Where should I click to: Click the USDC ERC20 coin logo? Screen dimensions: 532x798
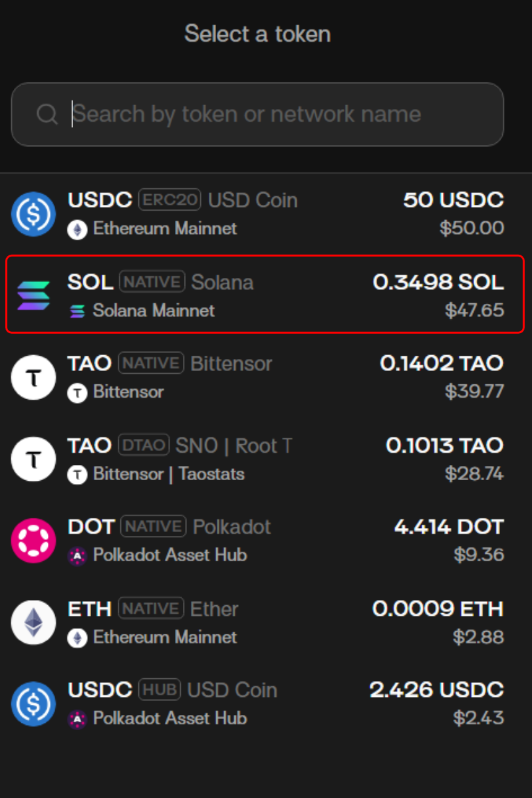(33, 214)
